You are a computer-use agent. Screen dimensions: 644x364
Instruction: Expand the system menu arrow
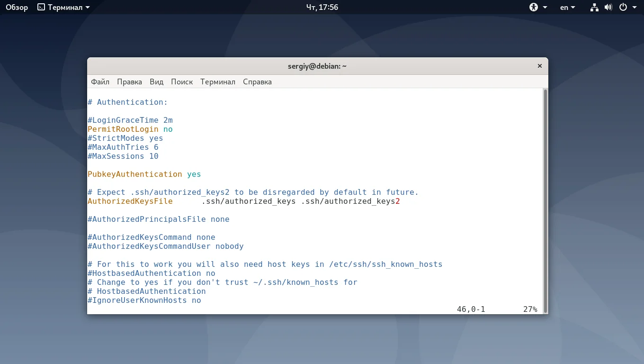tap(634, 7)
